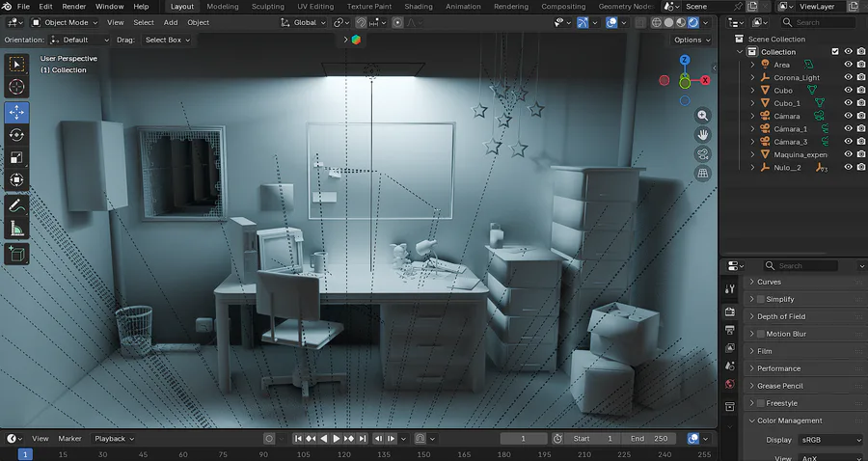The width and height of the screenshot is (868, 461).
Task: Select the Add Cube tool
Action: pos(16,254)
